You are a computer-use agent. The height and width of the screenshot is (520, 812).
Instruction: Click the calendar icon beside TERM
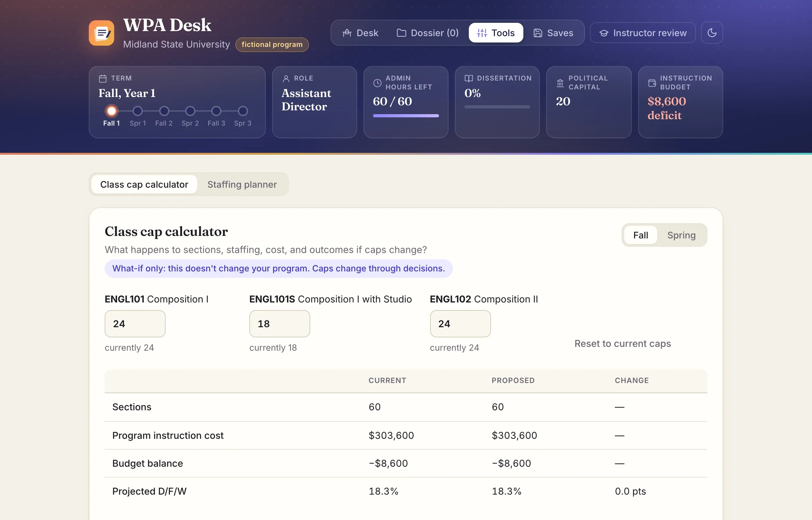coord(103,78)
